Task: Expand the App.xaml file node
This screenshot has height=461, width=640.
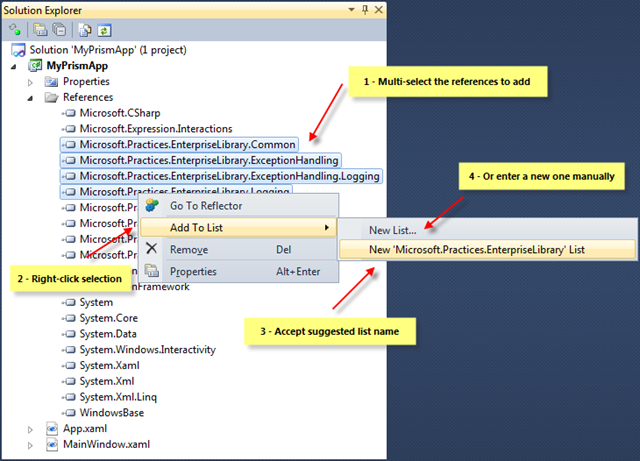Action: (30, 430)
